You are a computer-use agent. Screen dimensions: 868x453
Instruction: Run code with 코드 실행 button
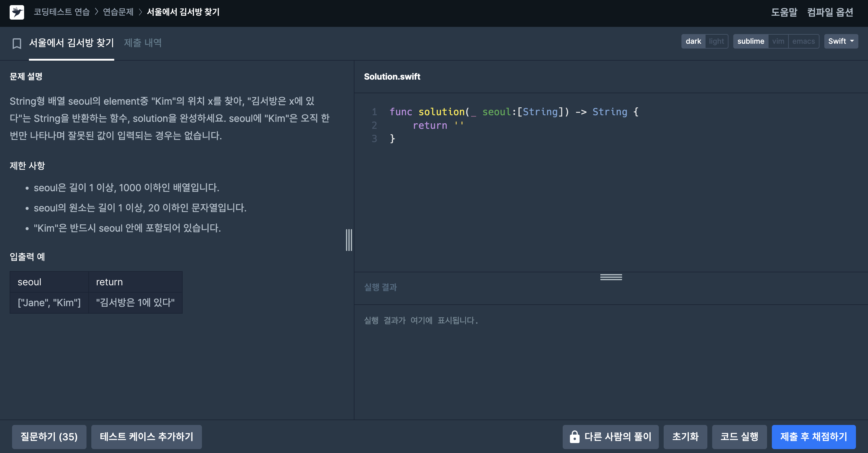[739, 437]
